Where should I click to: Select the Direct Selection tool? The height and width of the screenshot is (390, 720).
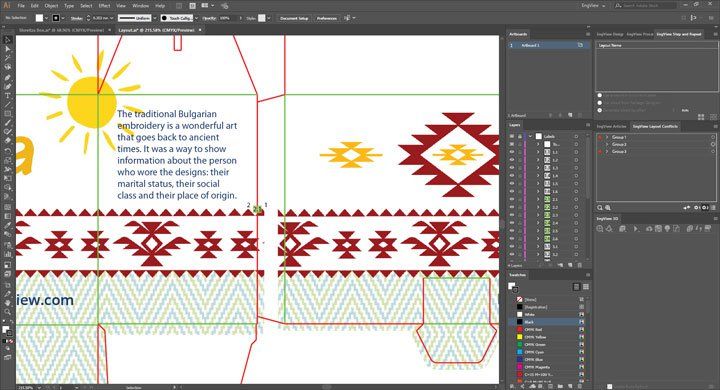click(x=7, y=49)
